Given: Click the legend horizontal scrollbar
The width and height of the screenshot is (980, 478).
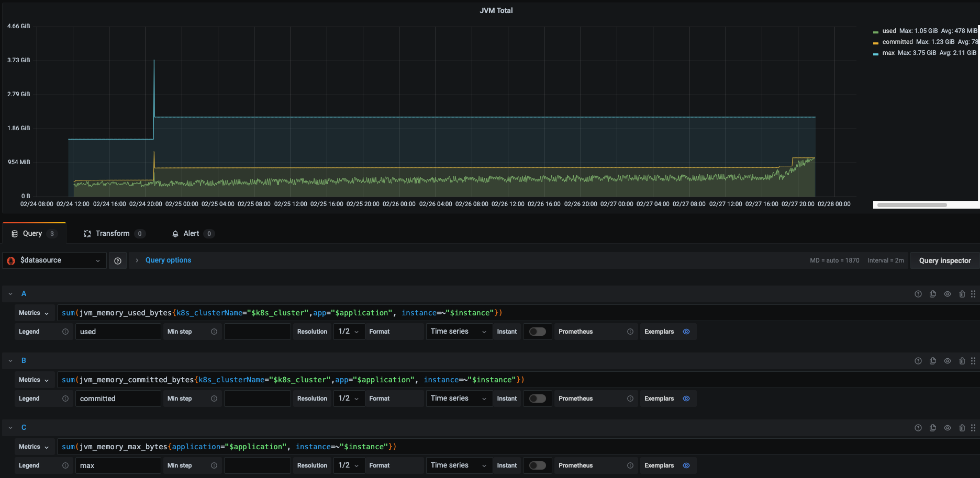Looking at the screenshot, I should point(912,205).
